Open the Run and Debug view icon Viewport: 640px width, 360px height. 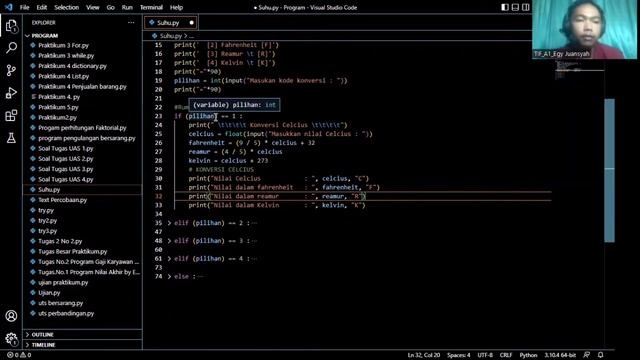pos(11,93)
